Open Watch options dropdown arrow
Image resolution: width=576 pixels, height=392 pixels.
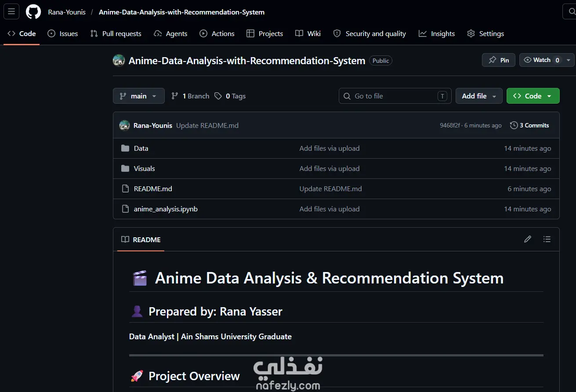(569, 60)
